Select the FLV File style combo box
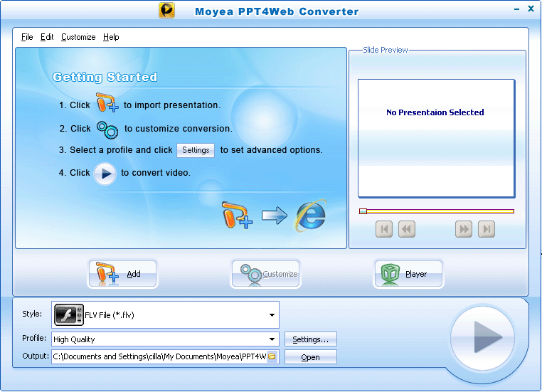This screenshot has width=542, height=392. pyautogui.click(x=165, y=315)
